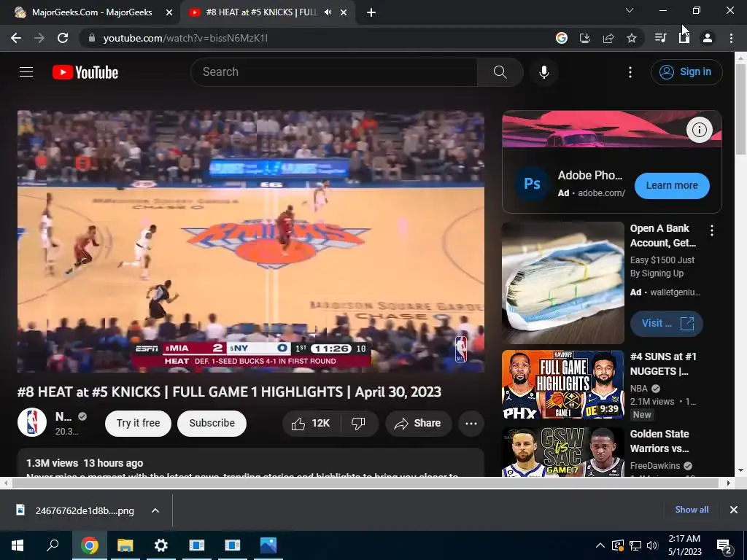747x560 pixels.
Task: Focus the YouTube Search field
Action: [x=333, y=72]
